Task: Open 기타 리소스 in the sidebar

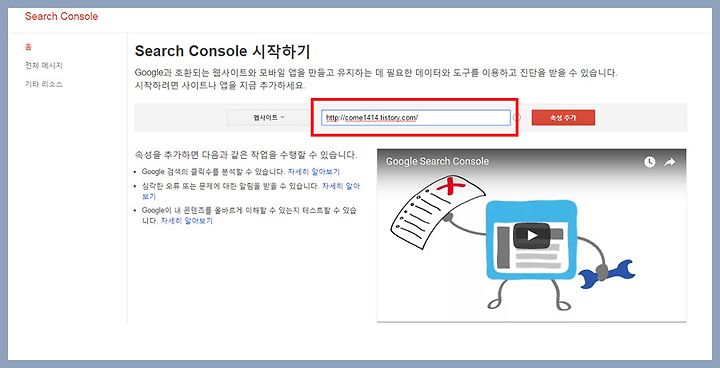Action: (44, 85)
